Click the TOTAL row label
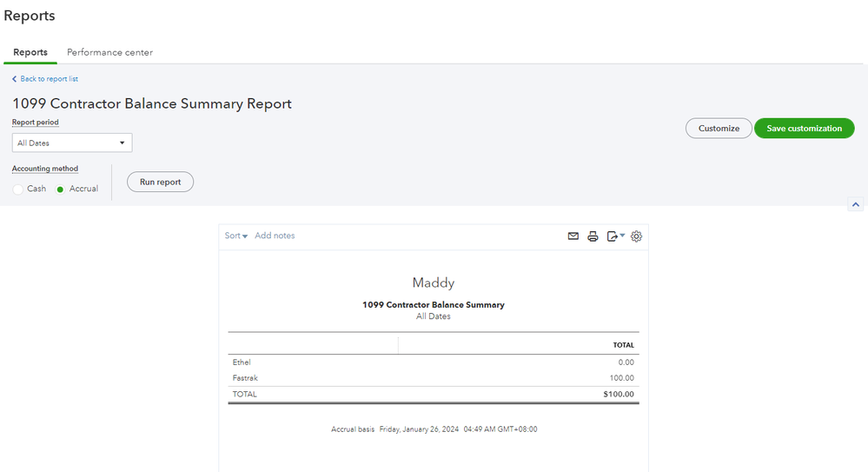 [x=245, y=395]
